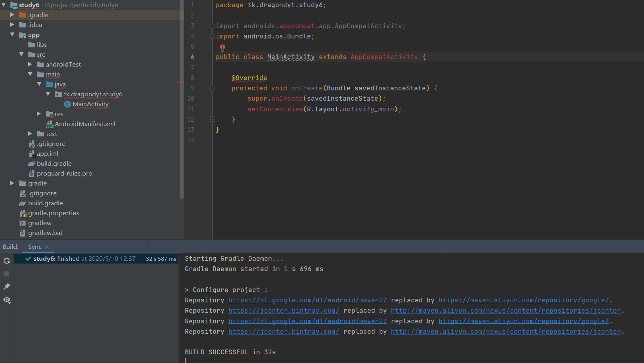Collapse the main folder arrow
644x363 pixels.
coord(30,74)
